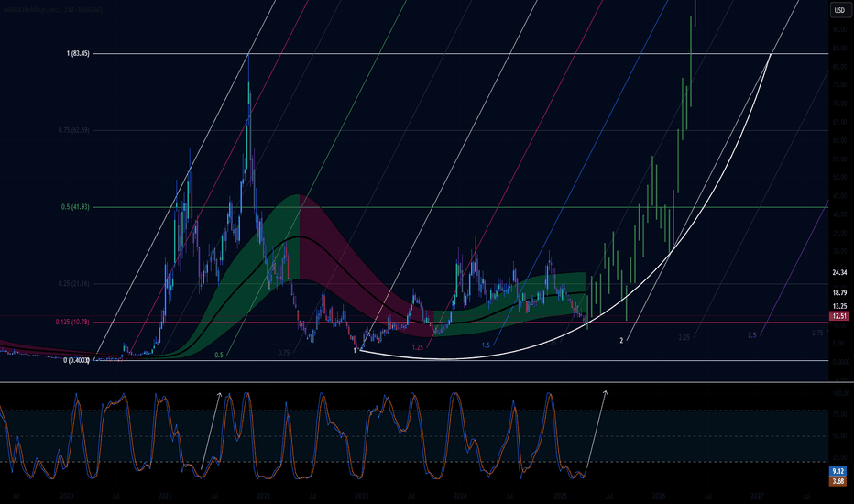Click the 75.00 stochastic scale label

pos(840,414)
